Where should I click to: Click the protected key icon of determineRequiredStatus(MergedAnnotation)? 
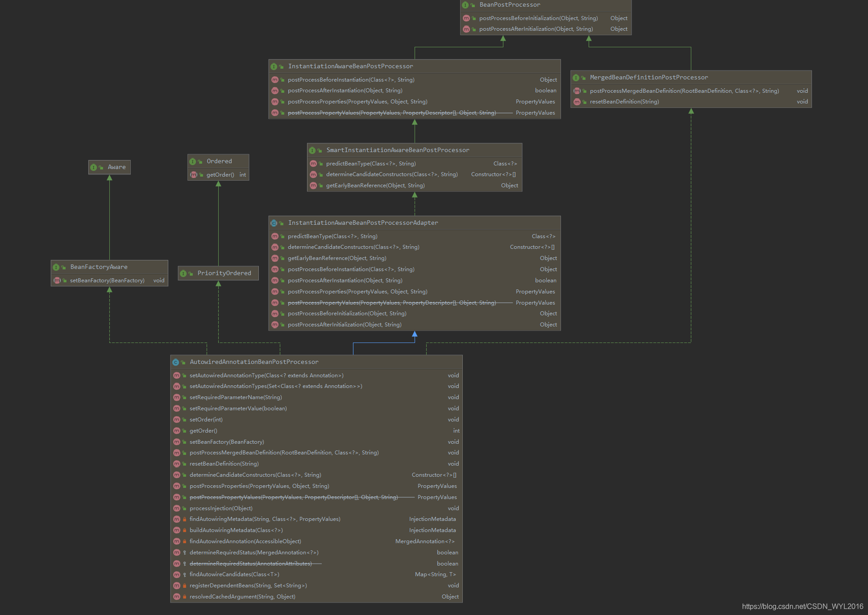(x=184, y=553)
